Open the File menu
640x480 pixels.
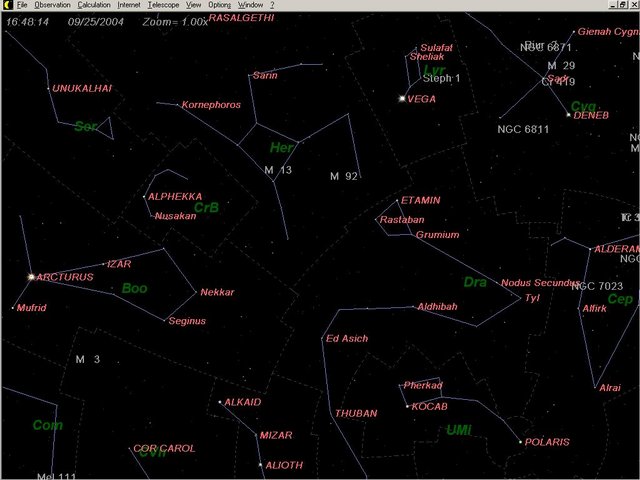coord(22,5)
